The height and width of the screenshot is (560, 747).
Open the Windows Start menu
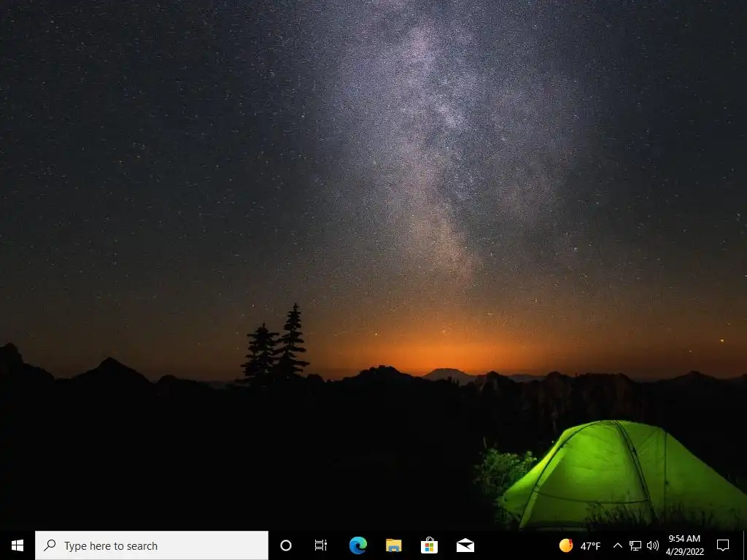pyautogui.click(x=18, y=545)
